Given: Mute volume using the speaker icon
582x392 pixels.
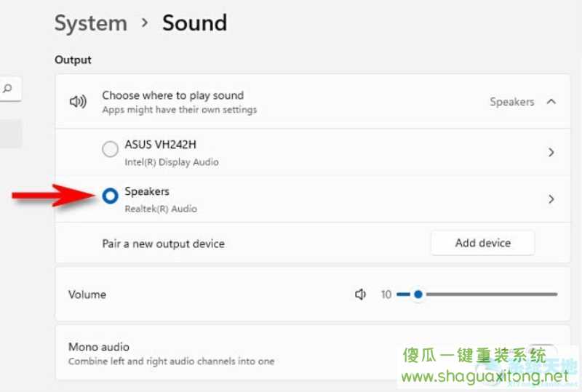Looking at the screenshot, I should [360, 295].
